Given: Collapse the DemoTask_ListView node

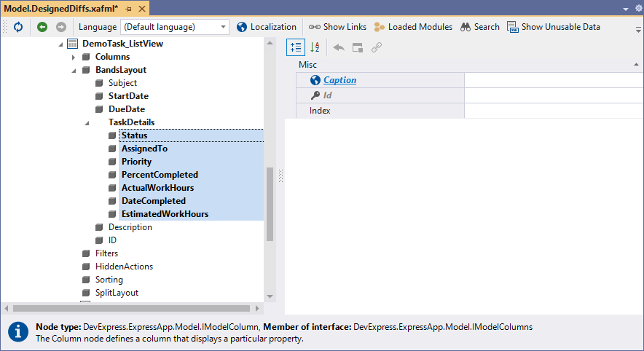Looking at the screenshot, I should coord(60,44).
